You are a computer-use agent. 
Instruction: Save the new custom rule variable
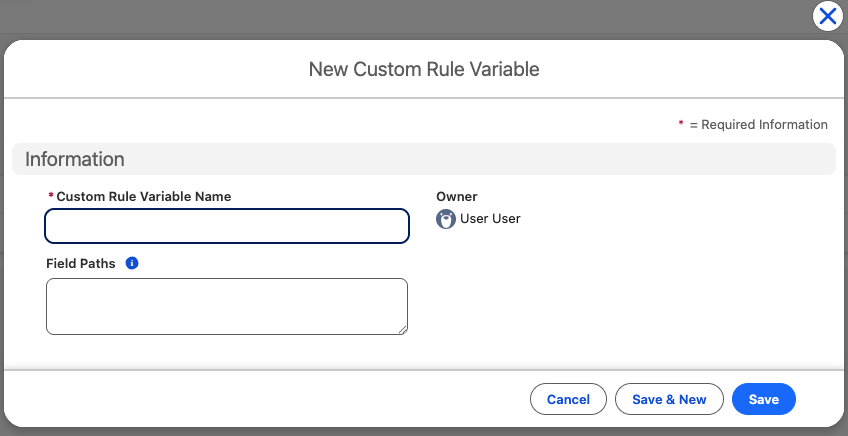click(763, 399)
